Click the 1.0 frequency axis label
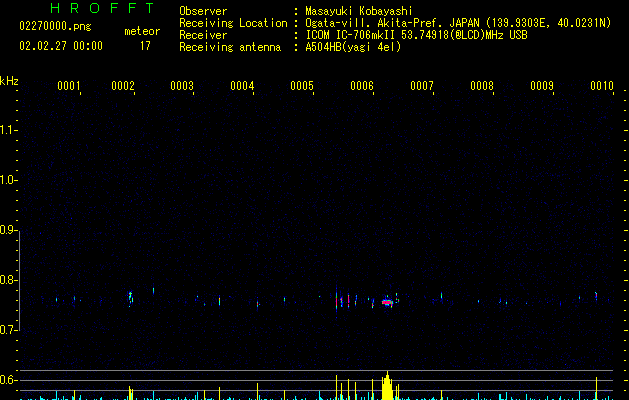 (x=8, y=180)
